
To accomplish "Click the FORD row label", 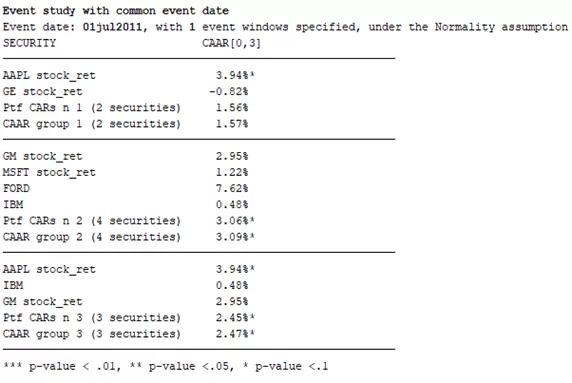I will (16, 188).
